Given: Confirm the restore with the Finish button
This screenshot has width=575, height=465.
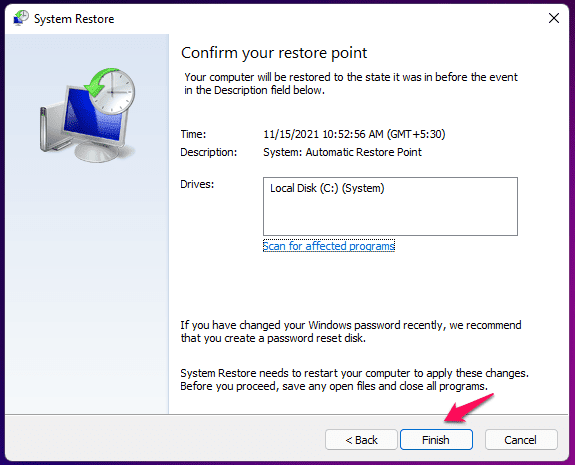Looking at the screenshot, I should pyautogui.click(x=436, y=439).
